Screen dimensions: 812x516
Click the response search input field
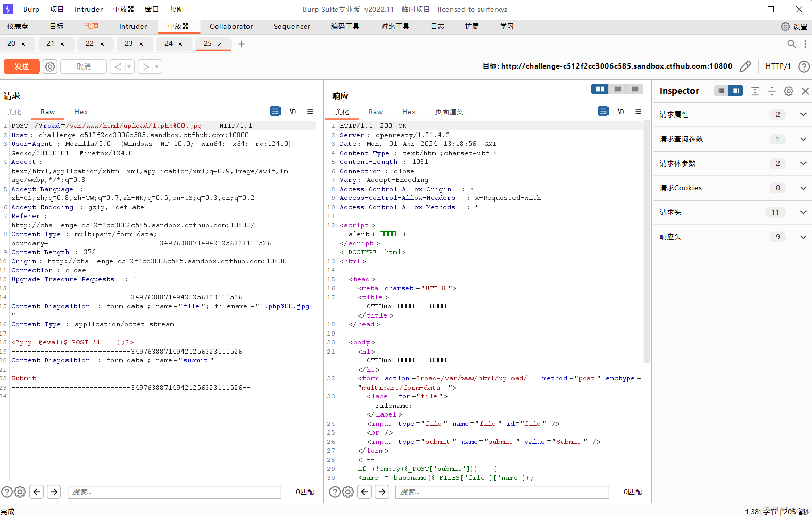[502, 492]
